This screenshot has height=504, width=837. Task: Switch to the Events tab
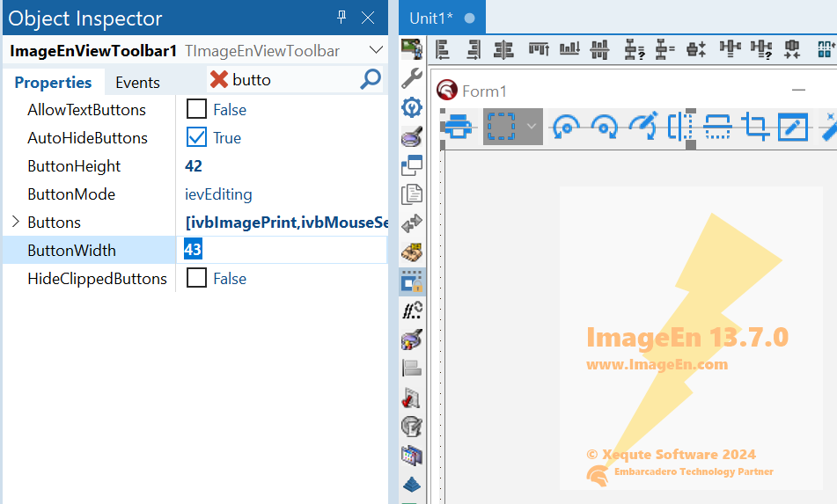137,83
